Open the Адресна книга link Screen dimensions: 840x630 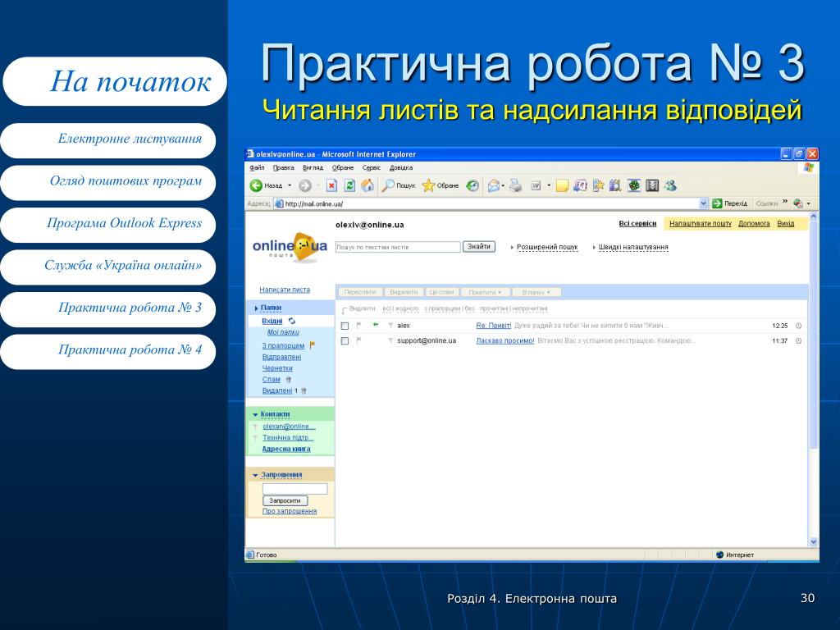[286, 449]
